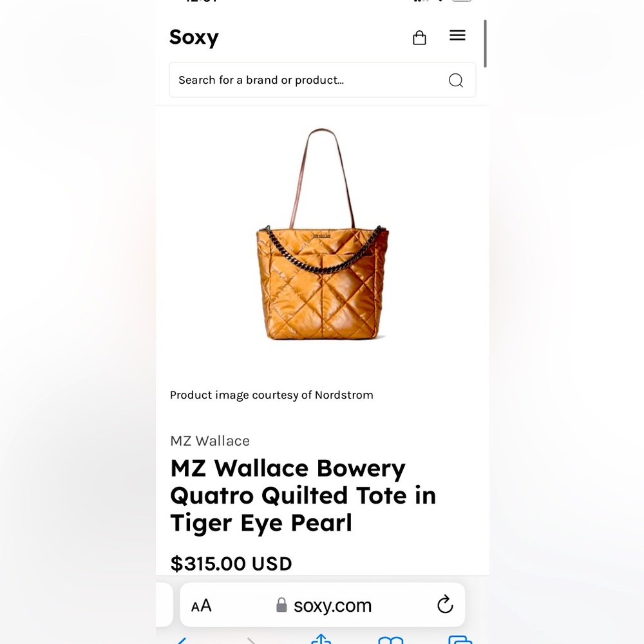644x644 pixels.
Task: Open the shopping bag icon
Action: point(419,37)
